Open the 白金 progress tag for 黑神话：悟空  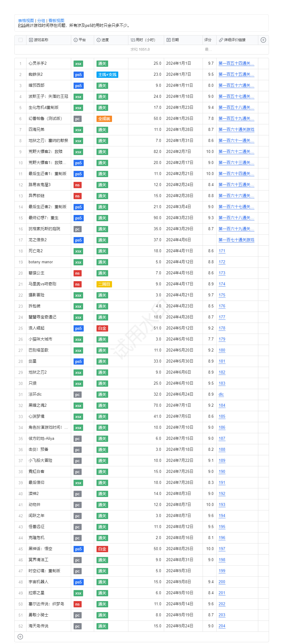coord(102,549)
